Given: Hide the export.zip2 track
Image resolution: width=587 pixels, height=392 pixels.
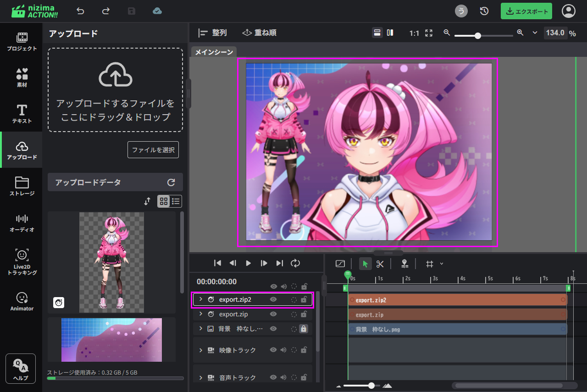Looking at the screenshot, I should point(273,299).
